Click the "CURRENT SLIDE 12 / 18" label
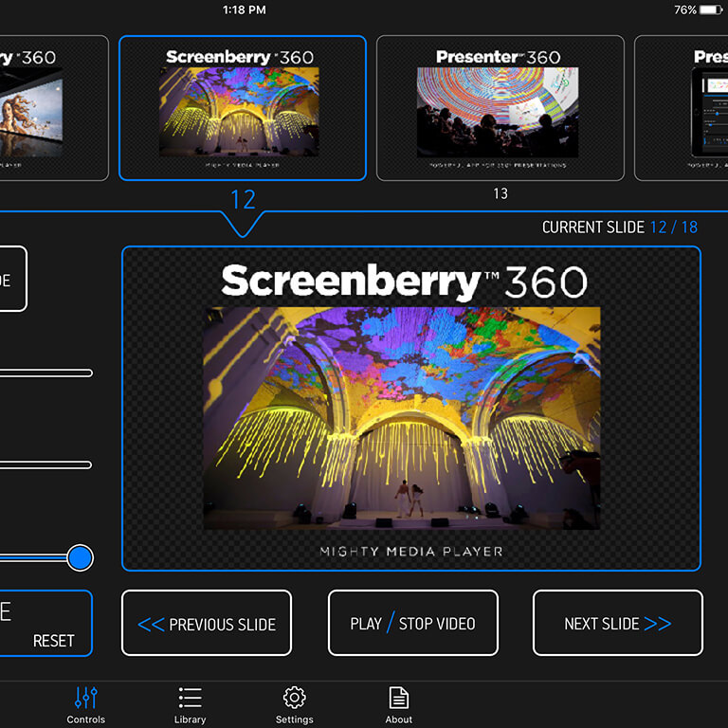 620,227
